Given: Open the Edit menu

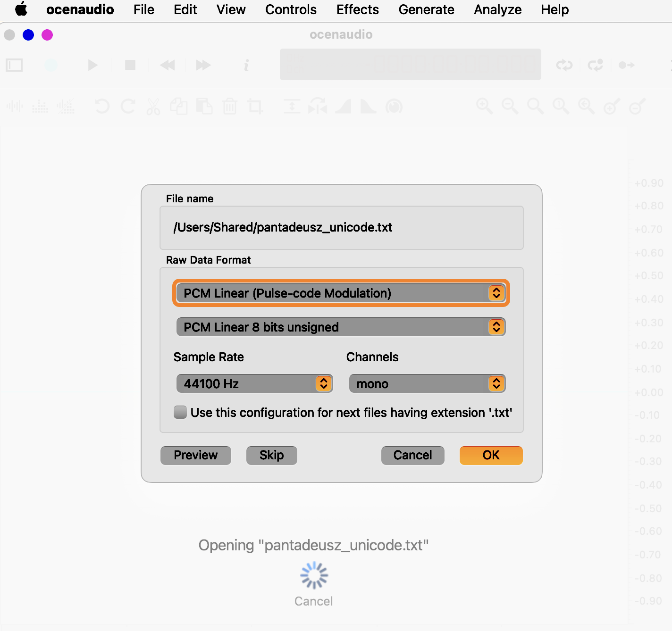Looking at the screenshot, I should pos(185,9).
